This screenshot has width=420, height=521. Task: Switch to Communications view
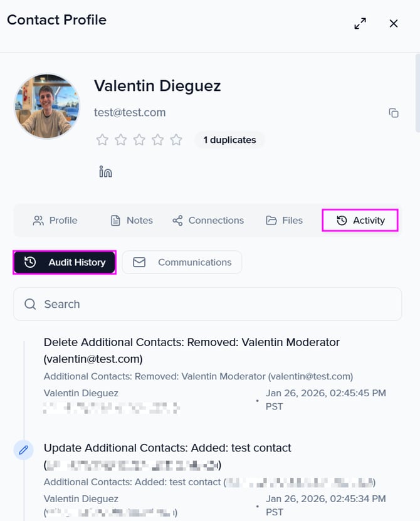(x=182, y=262)
